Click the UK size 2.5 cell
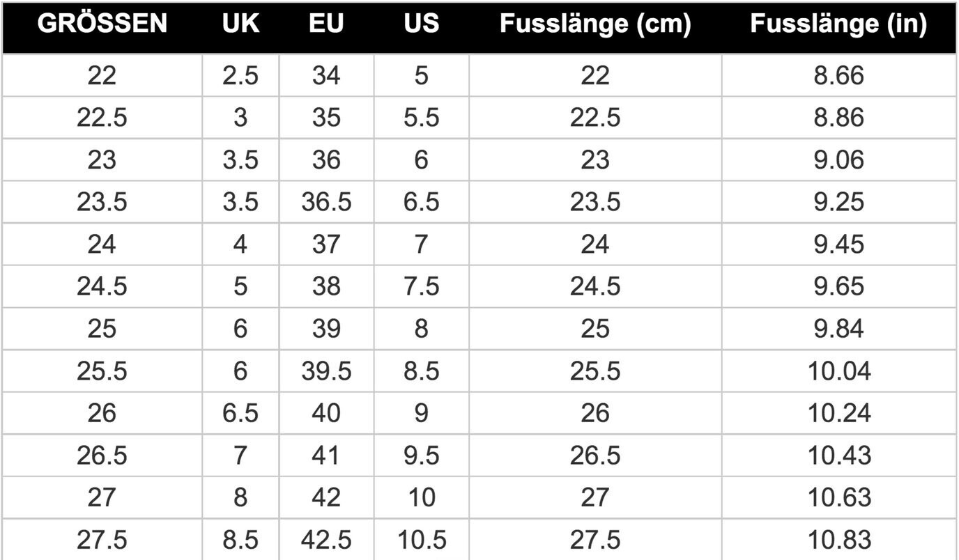Screen dimensions: 959x560 pyautogui.click(x=240, y=75)
